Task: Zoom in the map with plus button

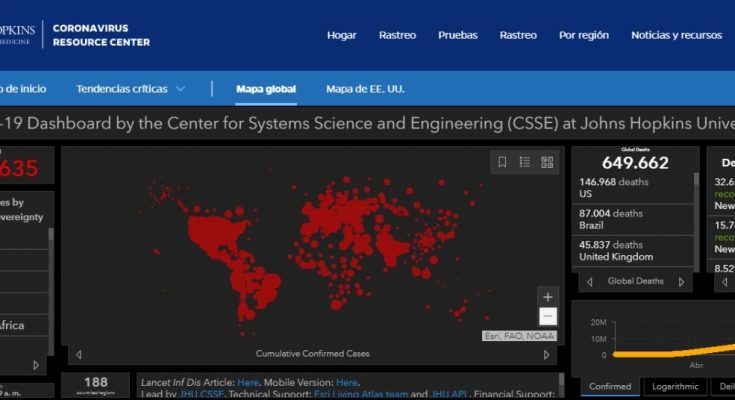Action: click(548, 297)
